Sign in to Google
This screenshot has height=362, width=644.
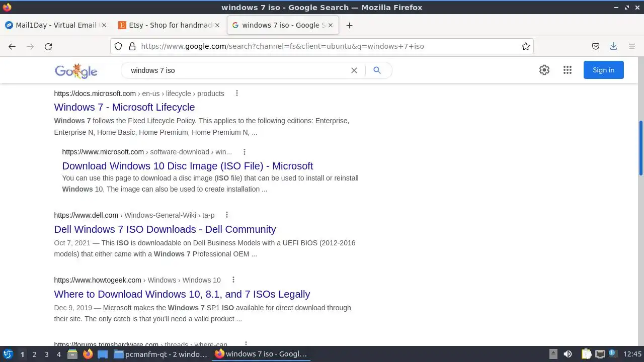[x=603, y=70]
